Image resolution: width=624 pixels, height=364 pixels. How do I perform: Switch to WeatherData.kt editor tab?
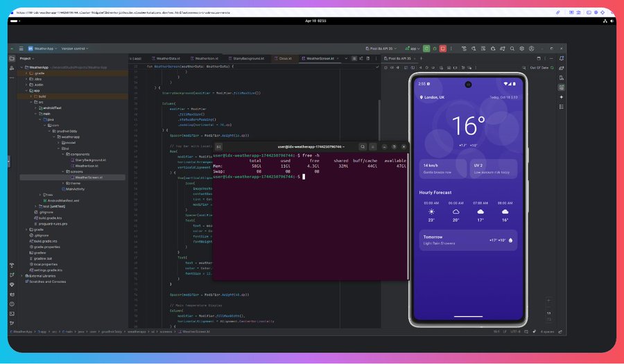point(166,58)
